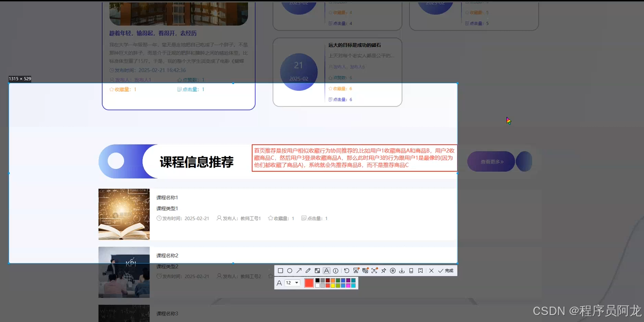Click the 课程名称1 course title
644x322 pixels.
tap(167, 197)
